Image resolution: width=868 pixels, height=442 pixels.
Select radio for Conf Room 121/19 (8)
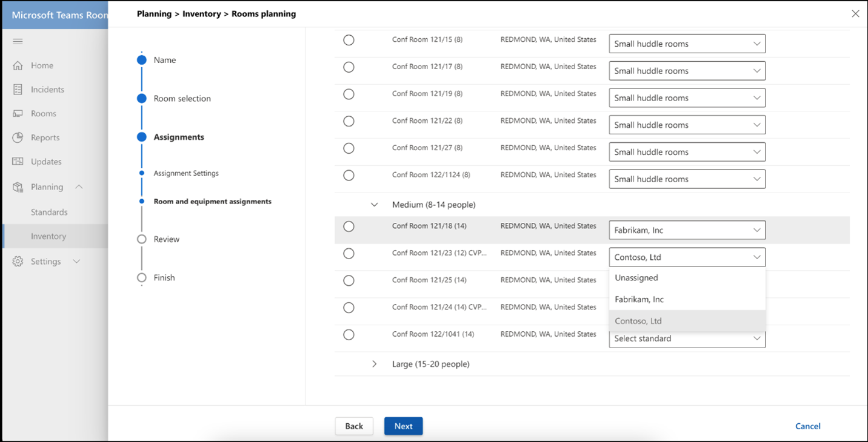coord(349,94)
